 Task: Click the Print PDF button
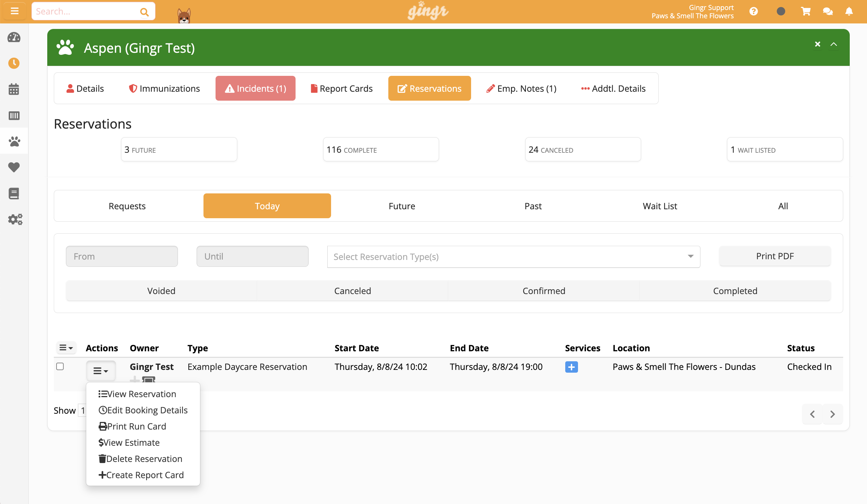pos(775,256)
